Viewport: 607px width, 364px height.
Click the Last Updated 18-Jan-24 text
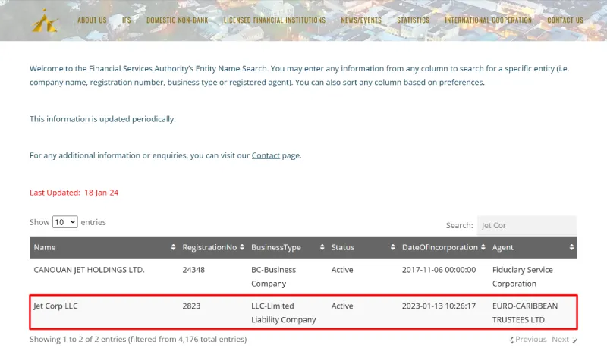coord(74,193)
